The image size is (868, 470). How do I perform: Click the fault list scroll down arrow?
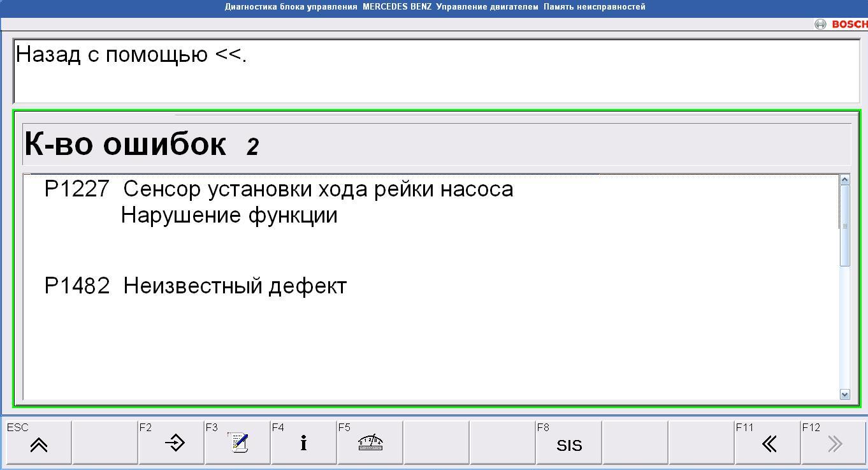click(x=845, y=394)
